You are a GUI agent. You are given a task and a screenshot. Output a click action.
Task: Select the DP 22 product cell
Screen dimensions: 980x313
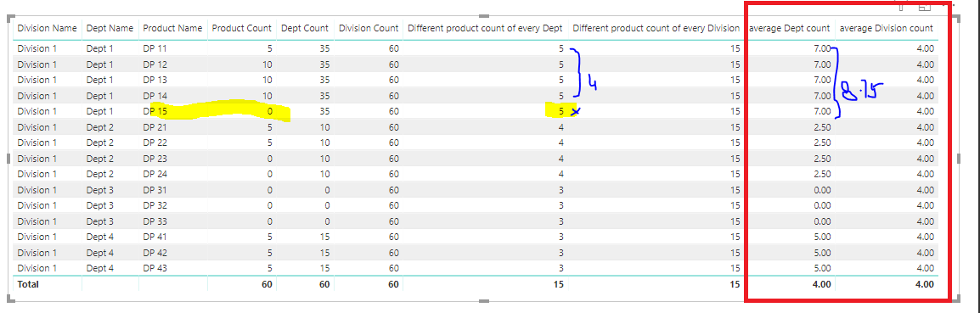(x=155, y=143)
